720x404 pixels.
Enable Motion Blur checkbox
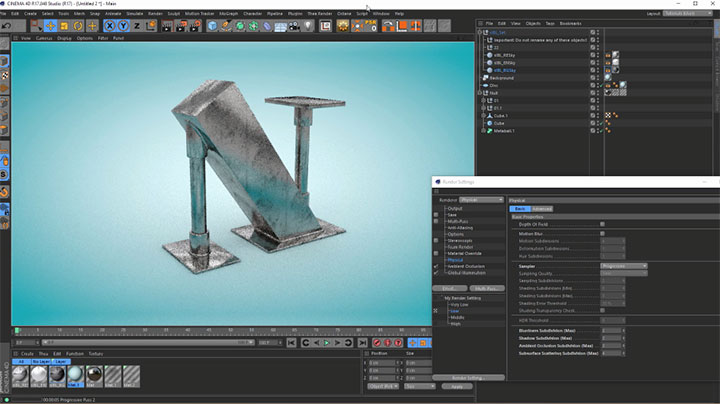click(x=602, y=234)
